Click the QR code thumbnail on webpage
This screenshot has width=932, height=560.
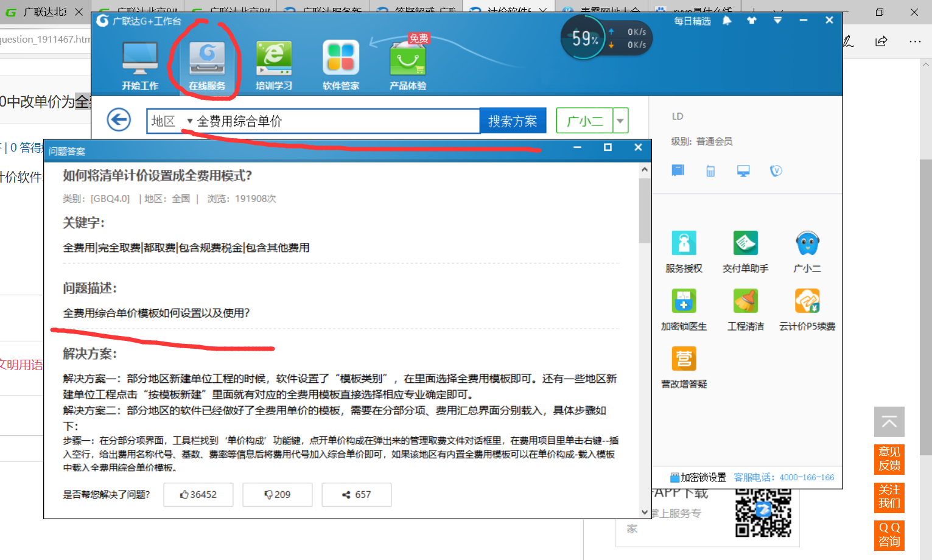coord(763,513)
